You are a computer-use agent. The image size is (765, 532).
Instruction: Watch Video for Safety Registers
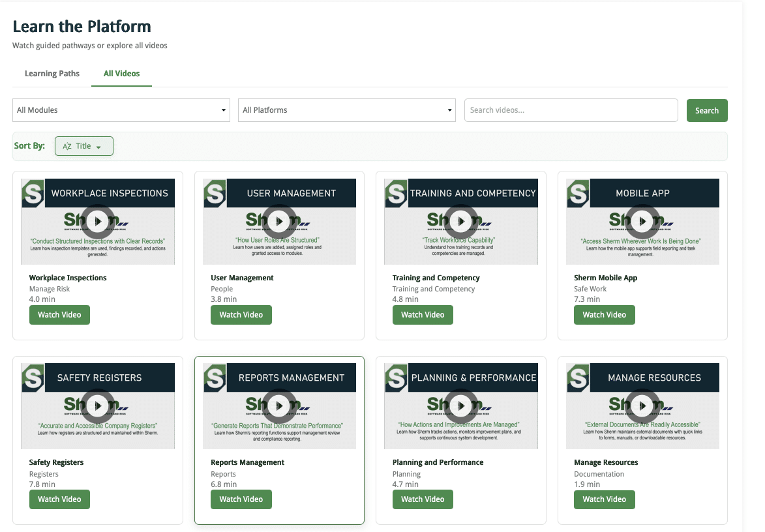coord(59,499)
